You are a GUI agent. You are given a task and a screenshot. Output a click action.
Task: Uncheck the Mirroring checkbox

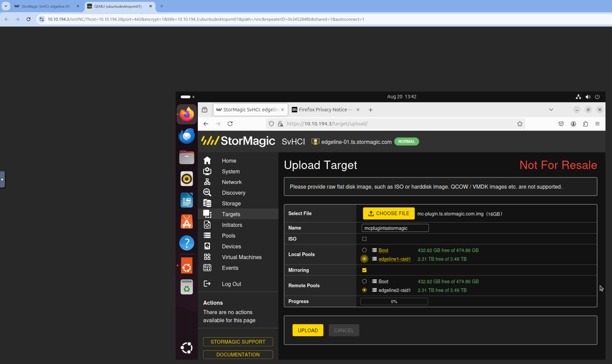pos(364,270)
